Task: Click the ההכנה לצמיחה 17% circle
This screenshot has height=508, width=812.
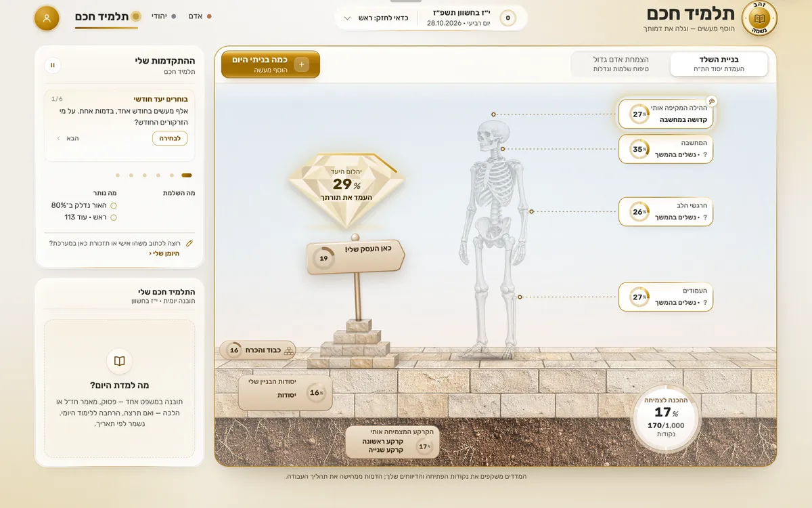Action: pyautogui.click(x=666, y=418)
